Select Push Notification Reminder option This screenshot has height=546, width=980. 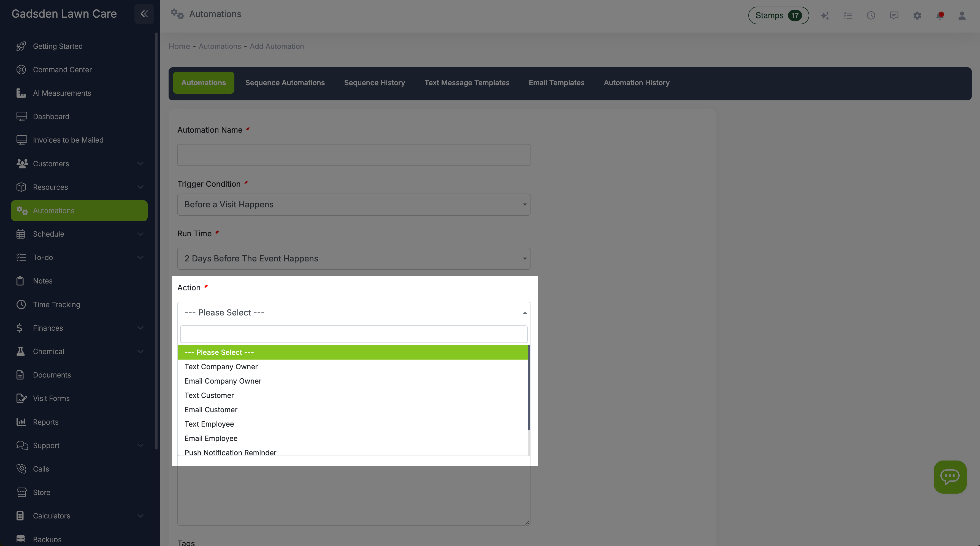[x=230, y=452]
